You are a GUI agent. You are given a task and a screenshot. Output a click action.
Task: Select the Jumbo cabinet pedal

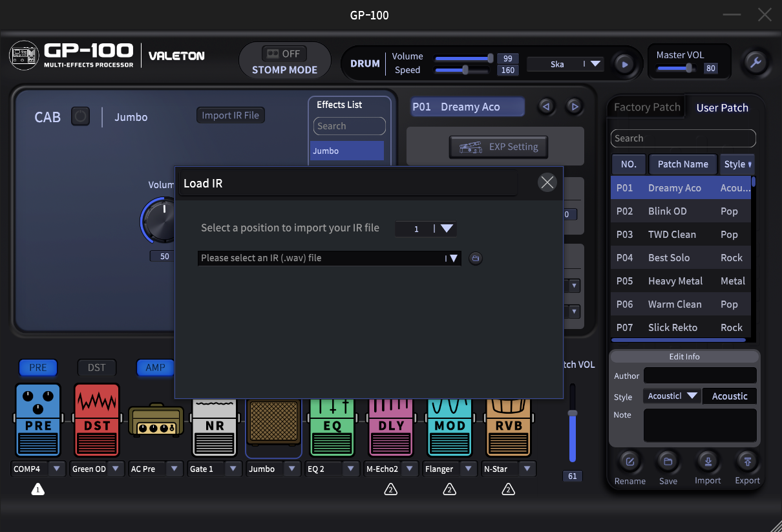273,423
